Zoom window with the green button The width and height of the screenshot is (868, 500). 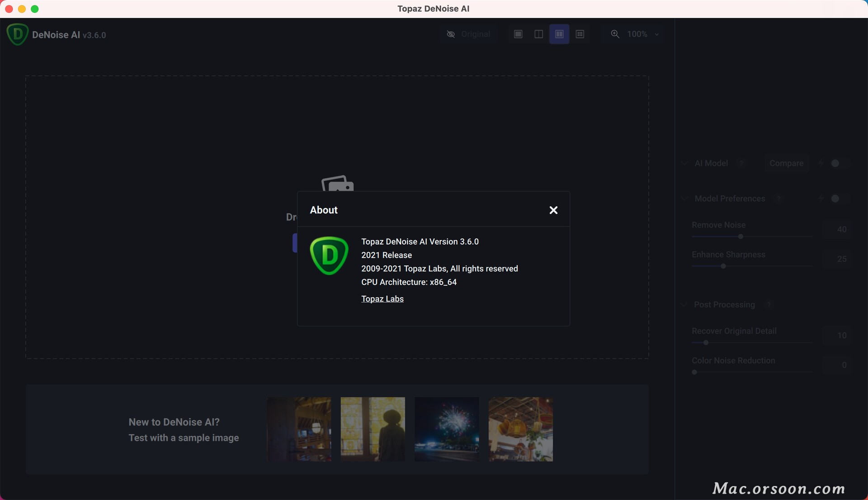(x=35, y=9)
